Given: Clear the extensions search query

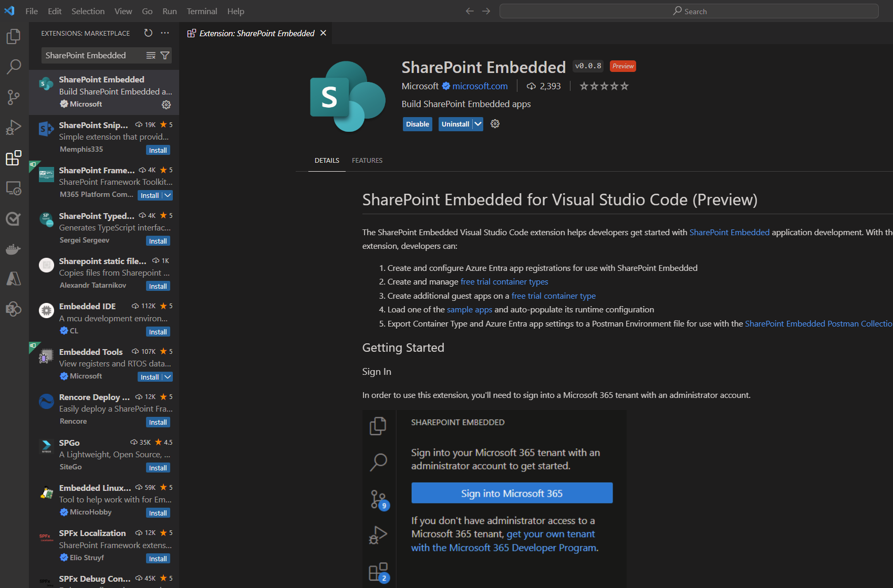Looking at the screenshot, I should [151, 55].
